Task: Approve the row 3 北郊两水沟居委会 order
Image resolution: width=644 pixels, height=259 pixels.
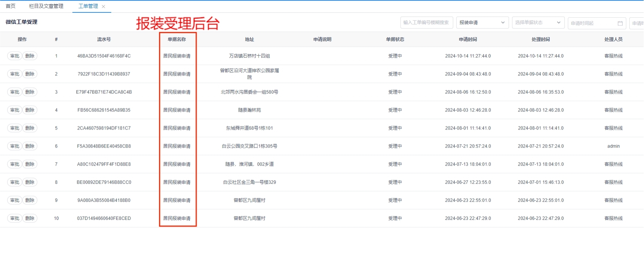Action: [15, 92]
